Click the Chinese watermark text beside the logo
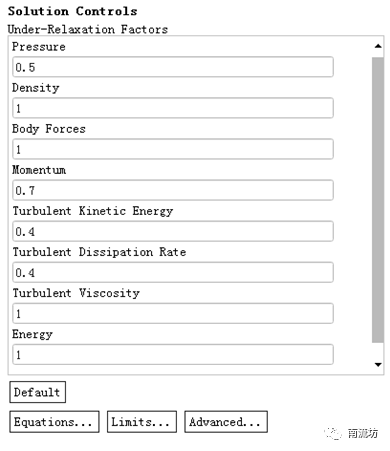This screenshot has height=451, width=390. coord(363,433)
